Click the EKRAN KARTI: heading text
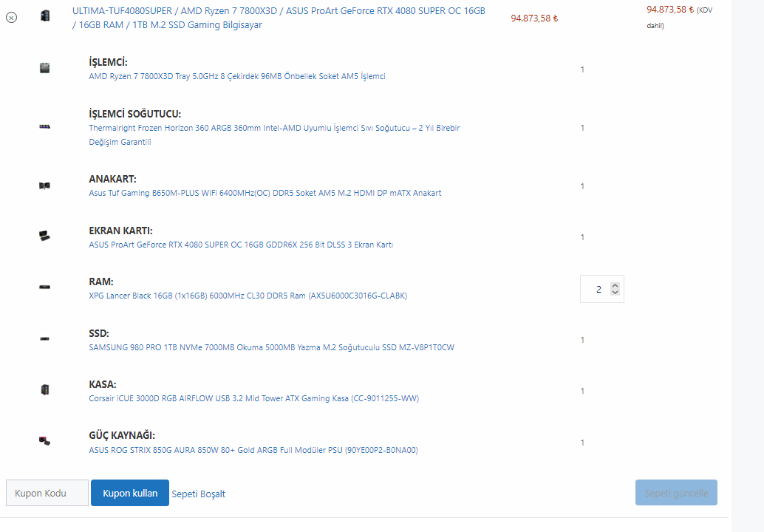Image resolution: width=764 pixels, height=532 pixels. pyautogui.click(x=121, y=231)
